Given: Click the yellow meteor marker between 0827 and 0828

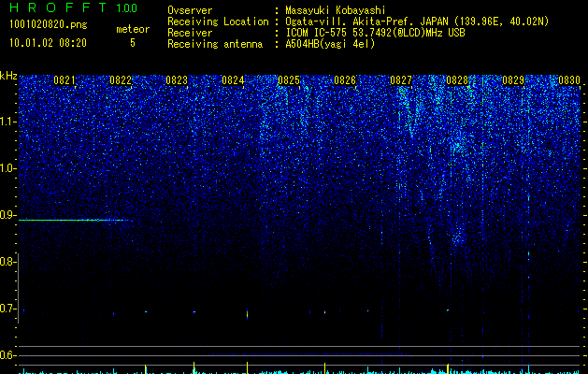Looking at the screenshot, I should (x=448, y=368).
